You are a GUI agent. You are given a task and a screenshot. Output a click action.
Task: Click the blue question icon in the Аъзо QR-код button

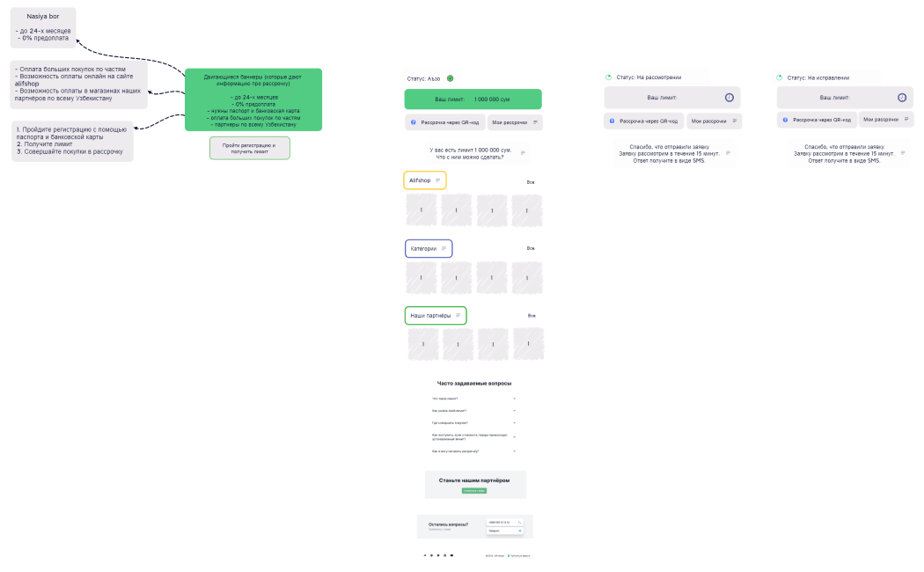pyautogui.click(x=413, y=122)
